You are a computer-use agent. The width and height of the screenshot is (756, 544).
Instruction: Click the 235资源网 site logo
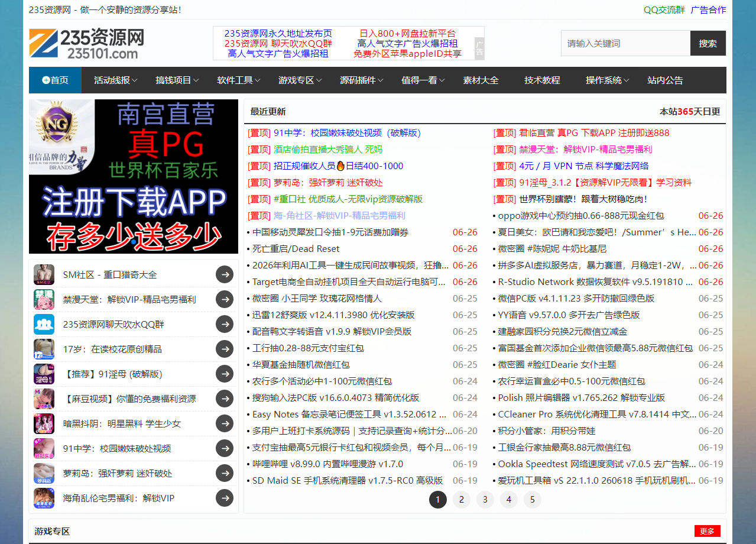(x=86, y=43)
